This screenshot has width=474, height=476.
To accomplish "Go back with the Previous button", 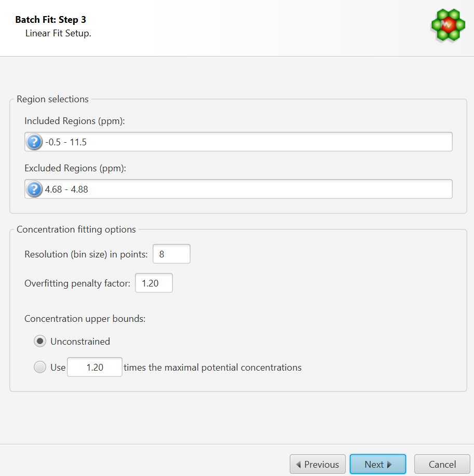I will tap(317, 465).
